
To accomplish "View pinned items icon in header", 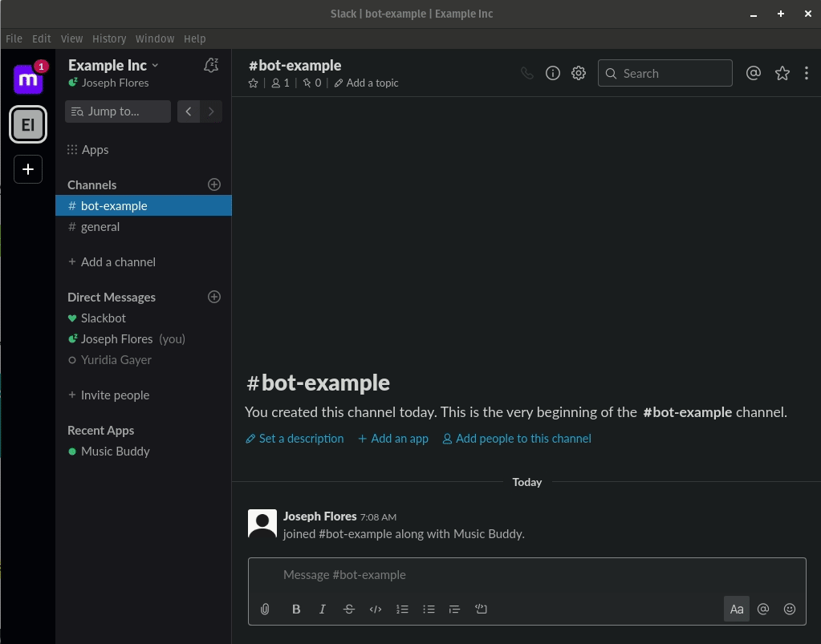I will (x=312, y=83).
